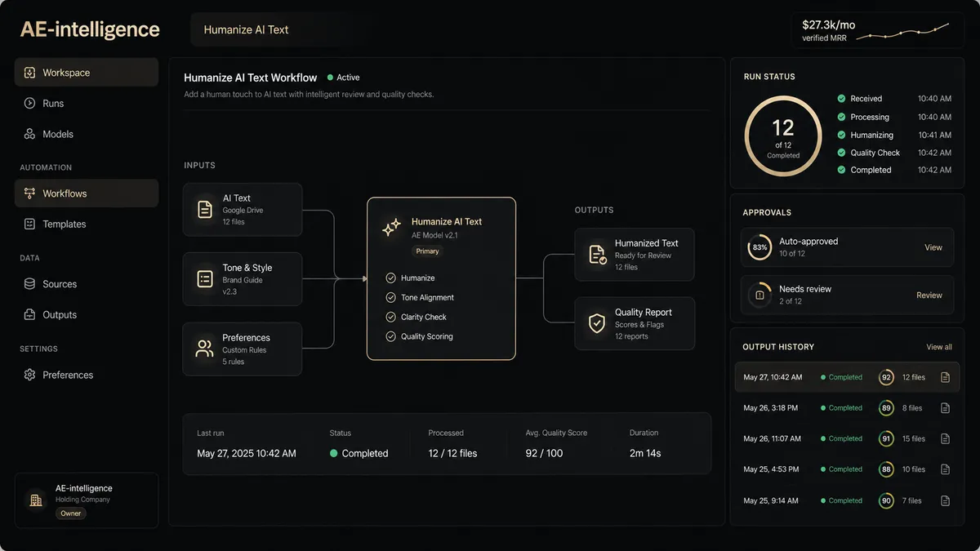Toggle the Clarity Check step check
This screenshot has height=551, width=980.
click(x=390, y=317)
